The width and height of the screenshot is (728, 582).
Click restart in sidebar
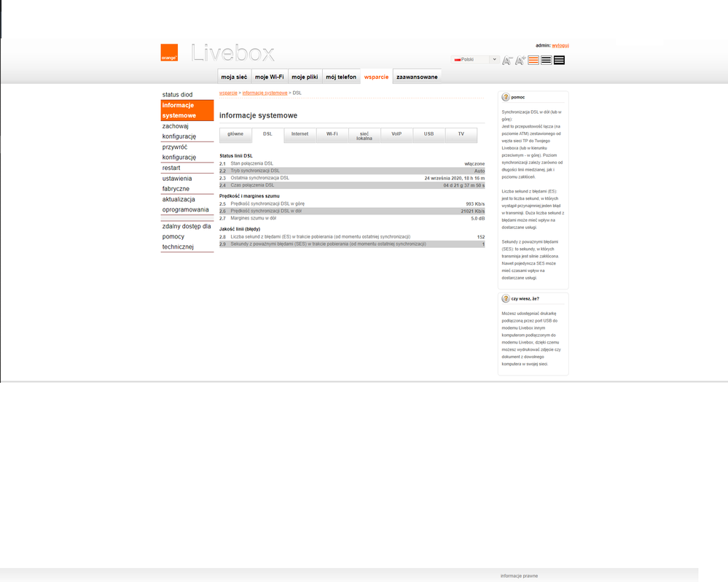click(x=187, y=168)
